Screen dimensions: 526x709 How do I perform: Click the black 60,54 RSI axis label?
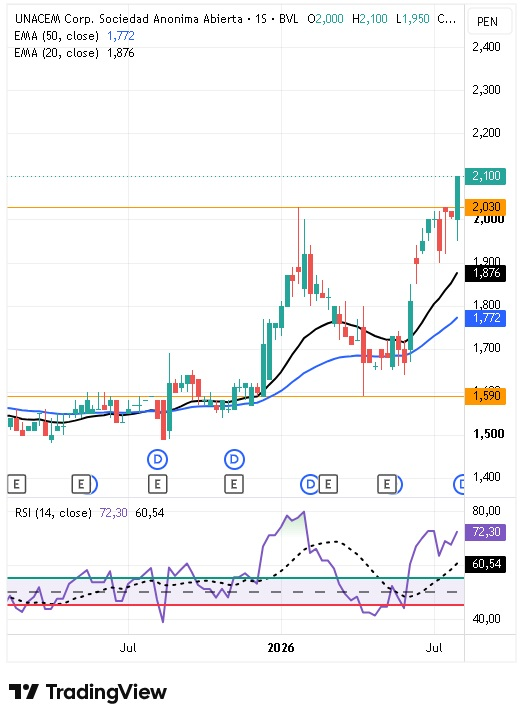486,564
